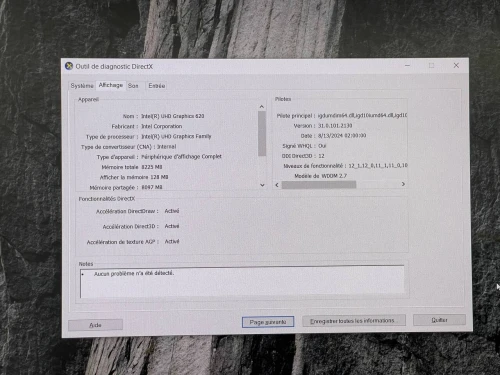Click the Niveaux de fonctionnalité value
Viewport: 500px width, 375px height.
coord(378,165)
